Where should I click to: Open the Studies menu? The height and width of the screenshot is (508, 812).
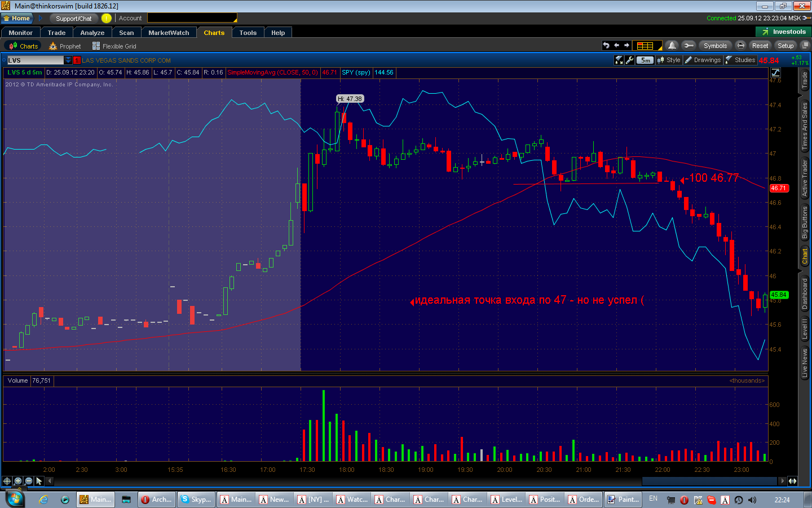[740, 60]
